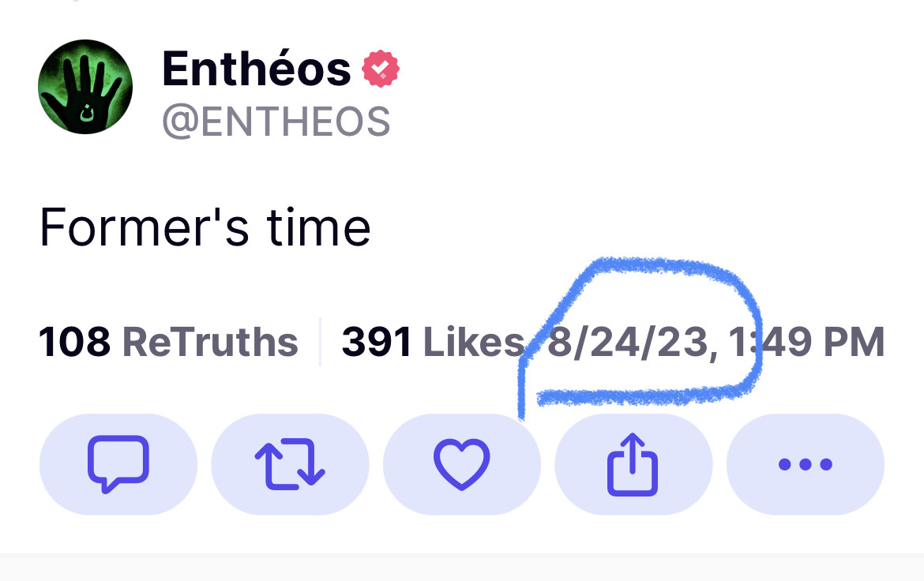Click the divider between ReTruths and Likes
Screen dimensions: 924x581
coord(320,343)
